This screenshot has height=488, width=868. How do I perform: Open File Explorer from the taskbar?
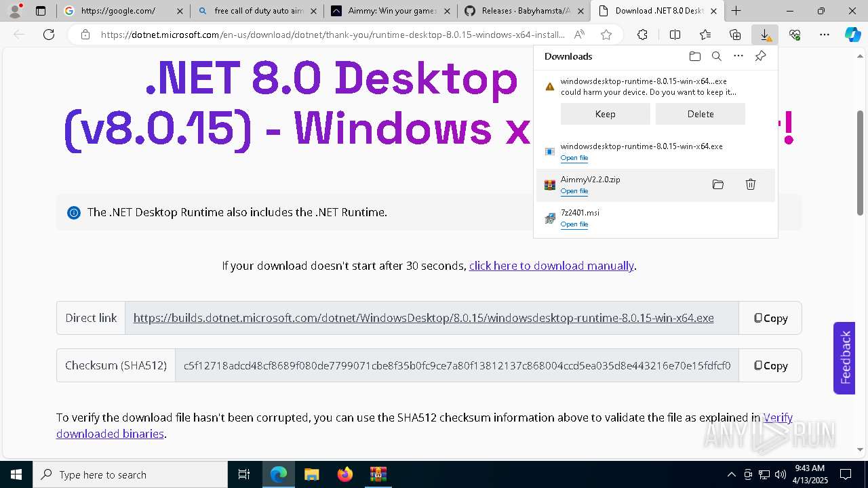(x=311, y=474)
